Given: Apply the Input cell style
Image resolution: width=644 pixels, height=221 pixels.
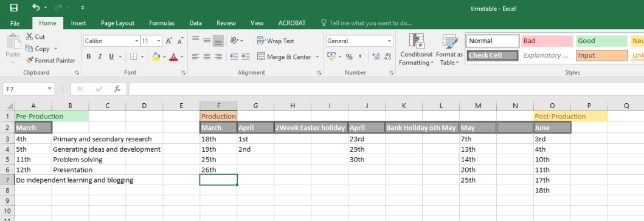Looking at the screenshot, I should click(601, 55).
